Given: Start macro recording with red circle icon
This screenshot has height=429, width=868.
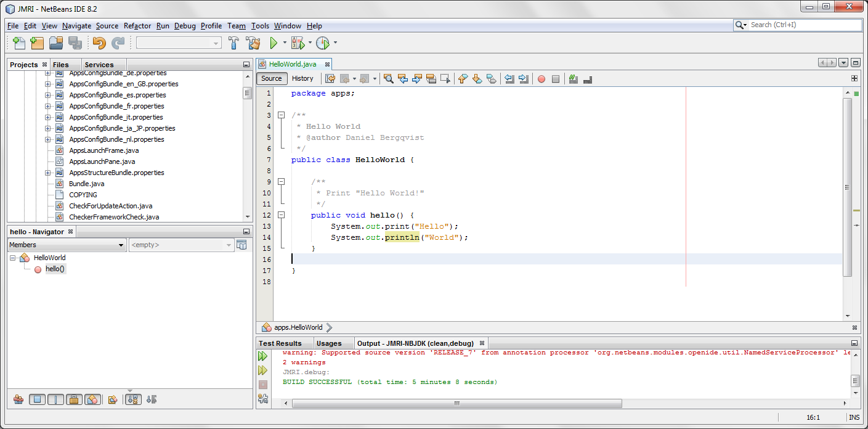Looking at the screenshot, I should click(x=541, y=79).
